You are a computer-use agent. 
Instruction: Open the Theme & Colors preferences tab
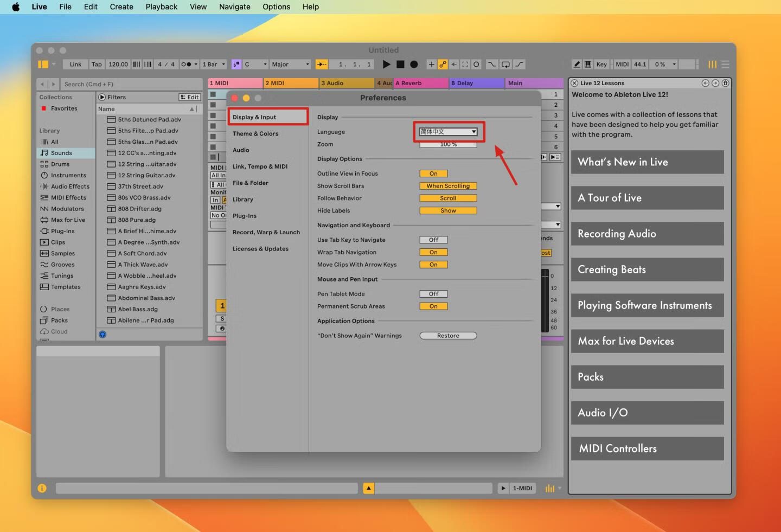click(255, 134)
